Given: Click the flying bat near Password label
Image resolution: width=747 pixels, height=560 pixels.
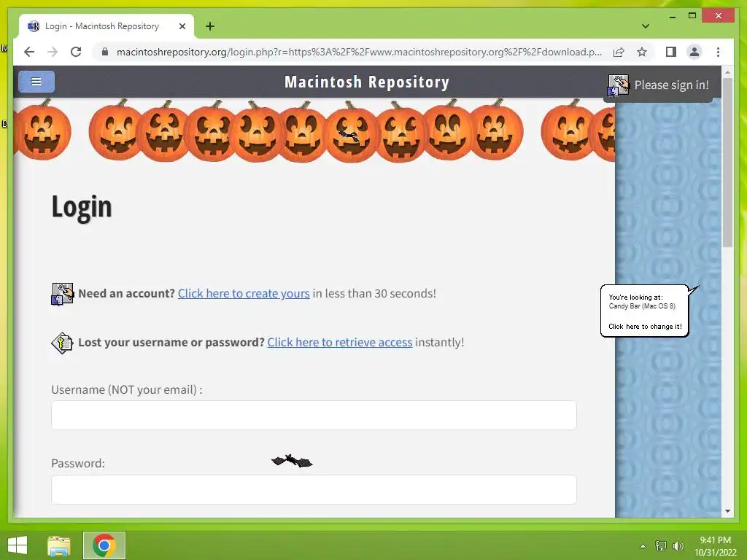Looking at the screenshot, I should tap(292, 461).
